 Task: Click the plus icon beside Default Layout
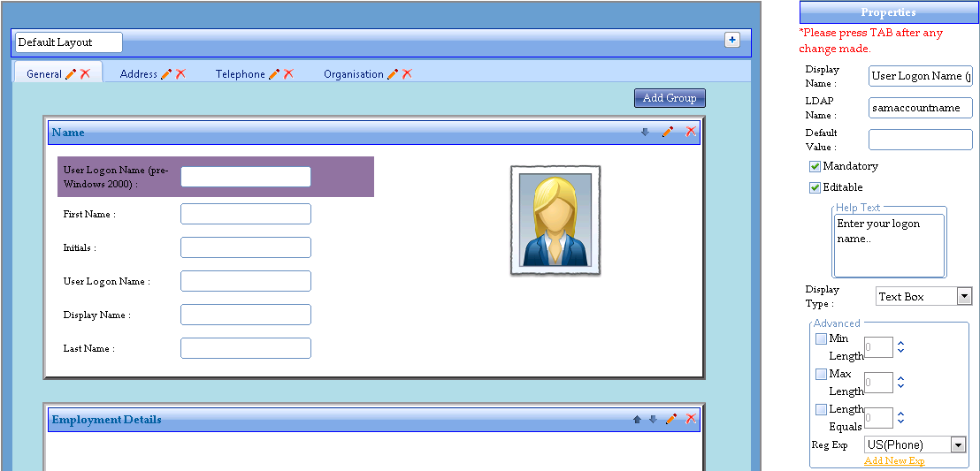pyautogui.click(x=731, y=40)
